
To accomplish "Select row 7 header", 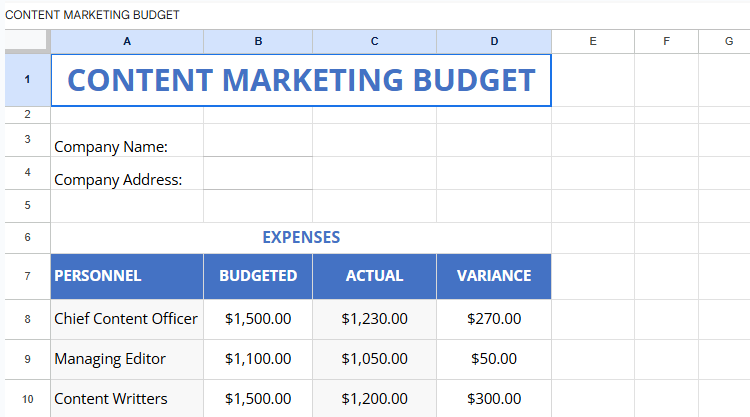I will pos(26,276).
